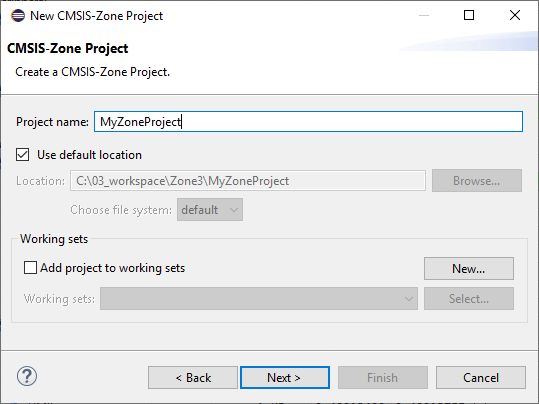Go to the previous page with Back
The image size is (539, 404).
pyautogui.click(x=193, y=378)
